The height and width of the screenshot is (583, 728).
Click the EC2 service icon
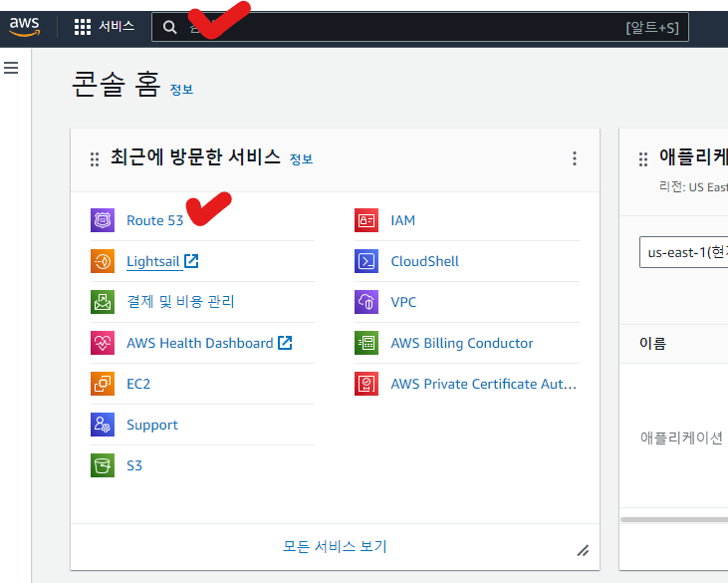103,384
